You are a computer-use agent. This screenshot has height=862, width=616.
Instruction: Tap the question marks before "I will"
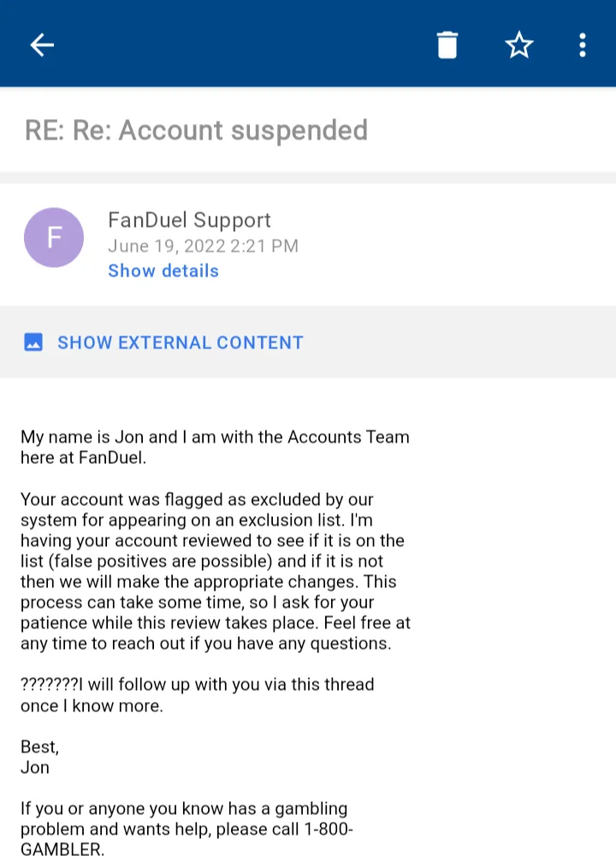[49, 685]
